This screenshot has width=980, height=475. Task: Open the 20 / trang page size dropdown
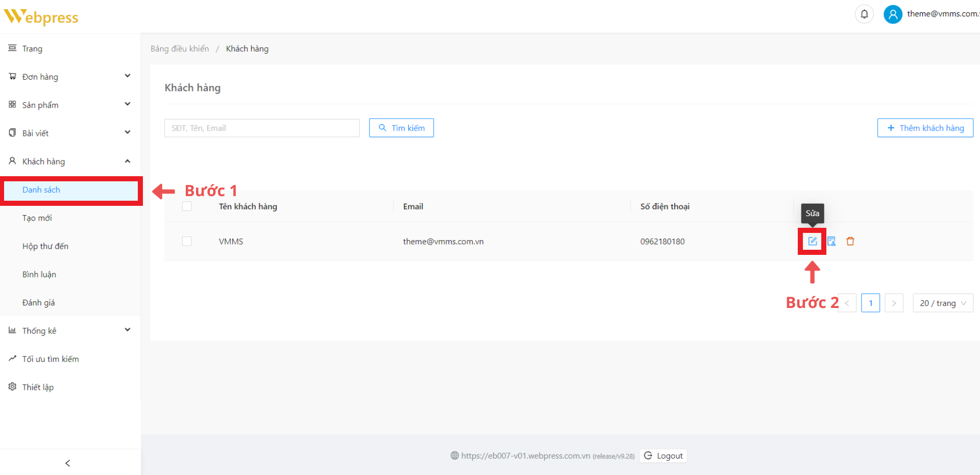(x=942, y=303)
